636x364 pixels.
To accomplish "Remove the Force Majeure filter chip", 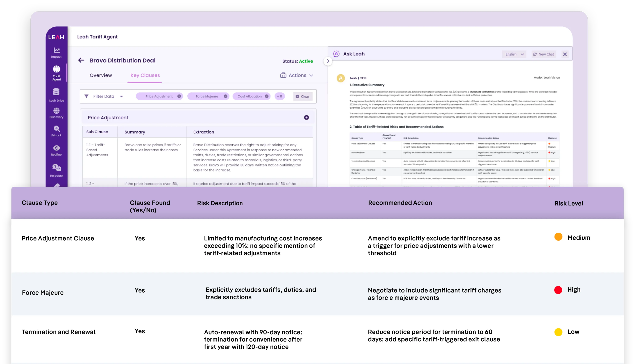I will [x=225, y=96].
